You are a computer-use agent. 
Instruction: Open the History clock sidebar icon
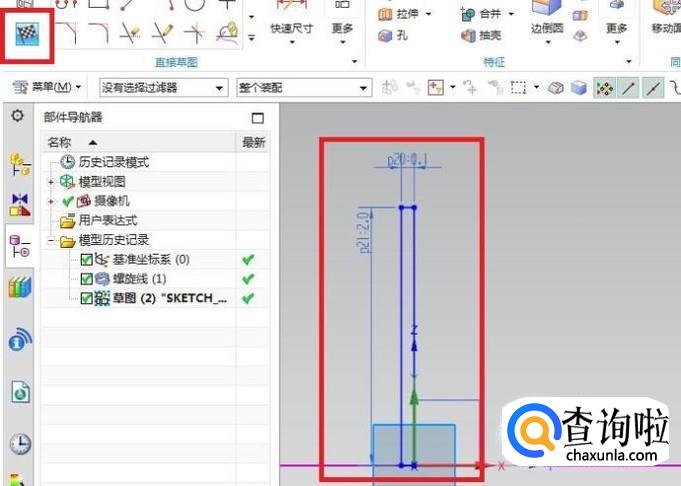pyautogui.click(x=20, y=443)
